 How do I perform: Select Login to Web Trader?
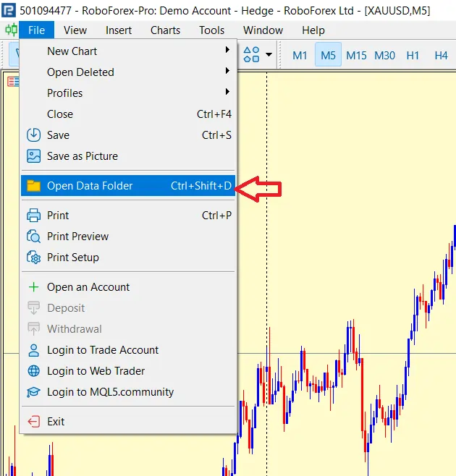point(128,371)
